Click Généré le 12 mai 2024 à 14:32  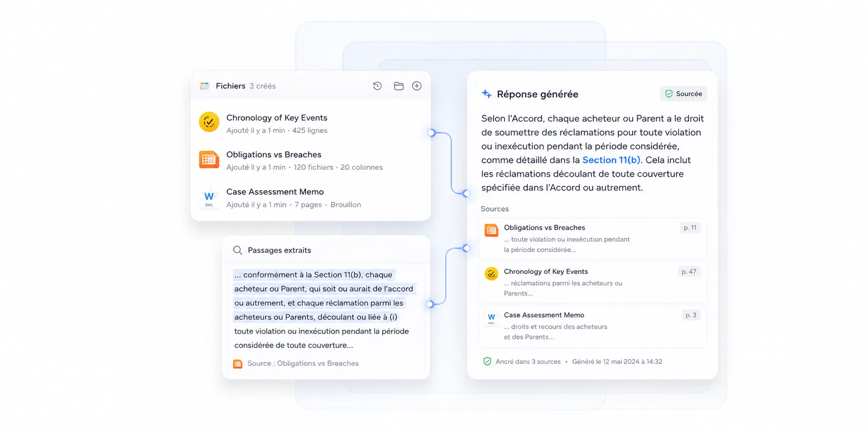[x=617, y=362]
